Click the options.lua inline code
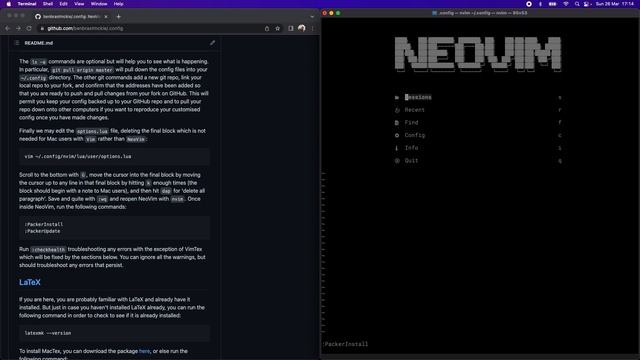640x360 pixels. [x=92, y=131]
